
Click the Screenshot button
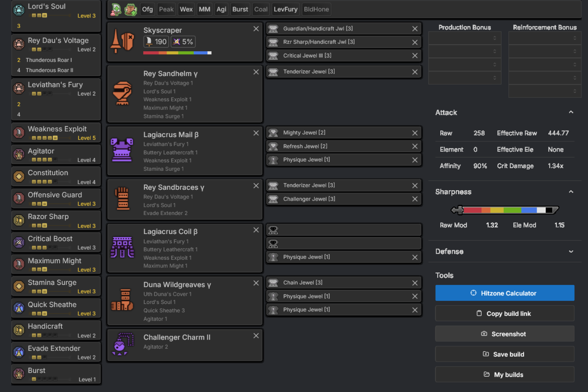coord(504,334)
